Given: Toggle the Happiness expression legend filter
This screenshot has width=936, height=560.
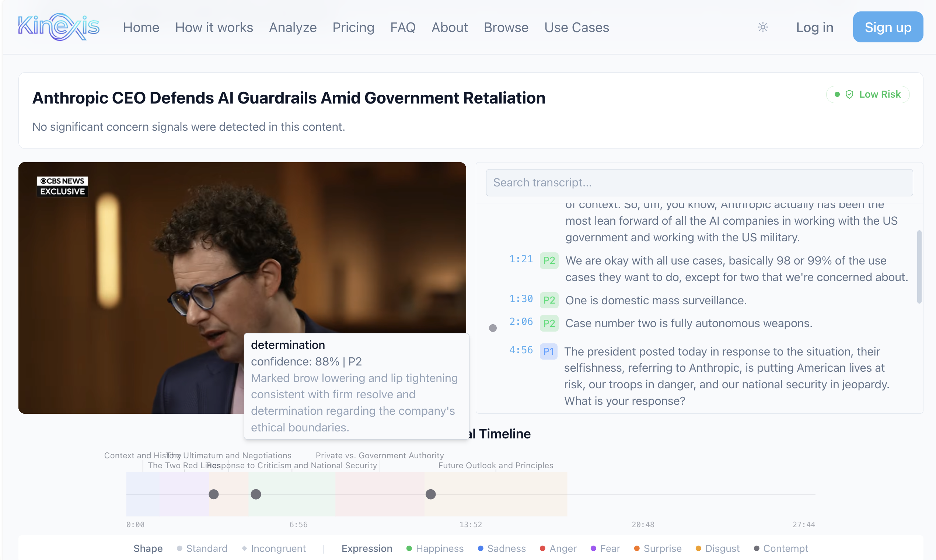Looking at the screenshot, I should click(x=435, y=548).
